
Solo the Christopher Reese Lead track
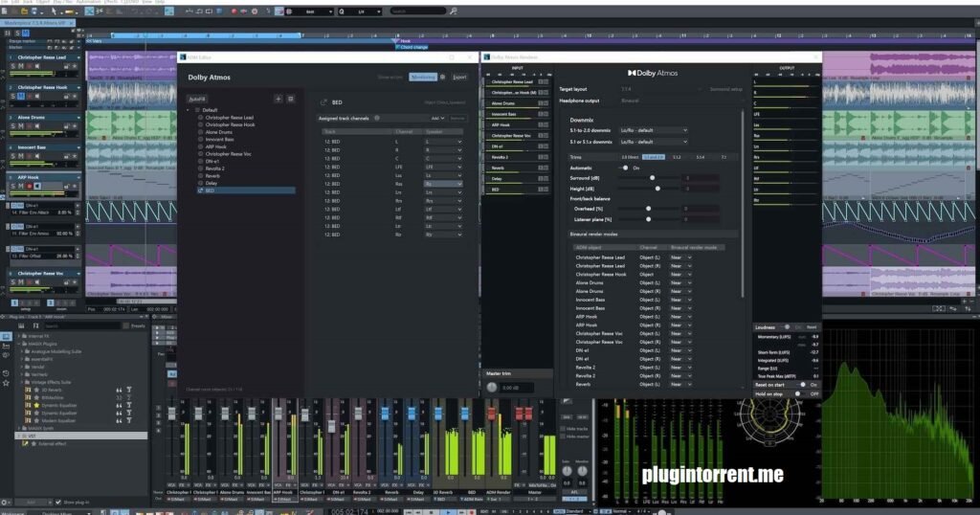tap(12, 66)
